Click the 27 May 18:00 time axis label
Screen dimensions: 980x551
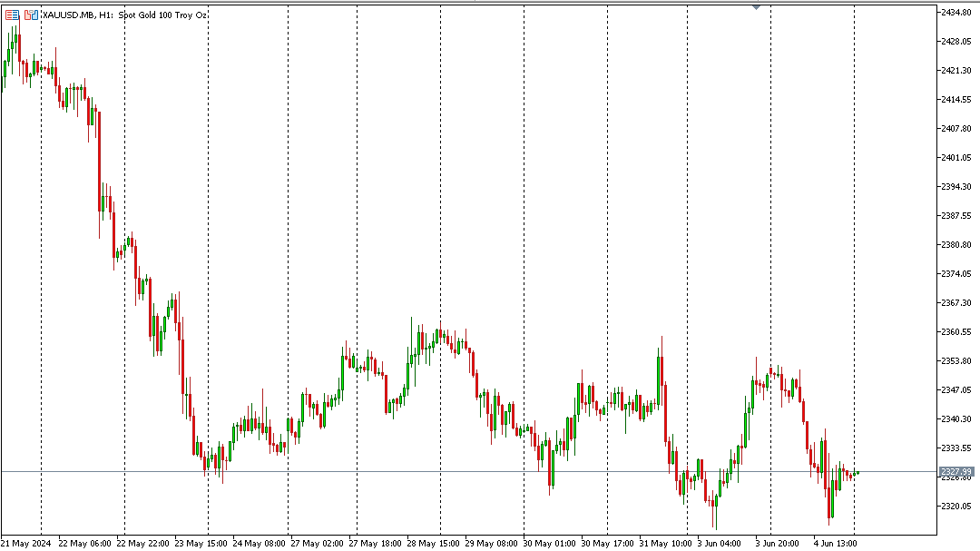tap(374, 543)
